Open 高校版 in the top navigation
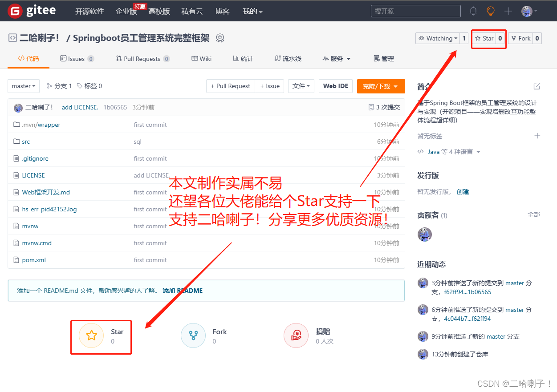This screenshot has width=557, height=392. tap(159, 11)
